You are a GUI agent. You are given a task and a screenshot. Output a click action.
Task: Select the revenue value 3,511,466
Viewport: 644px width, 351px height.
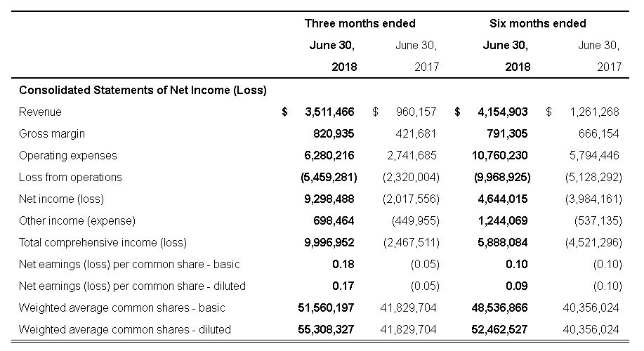330,112
